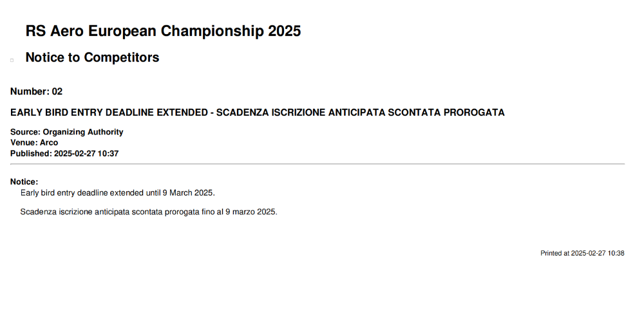The image size is (644, 320).
Task: Click the small square icon beside Notice to Competitors
Action: coord(12,60)
